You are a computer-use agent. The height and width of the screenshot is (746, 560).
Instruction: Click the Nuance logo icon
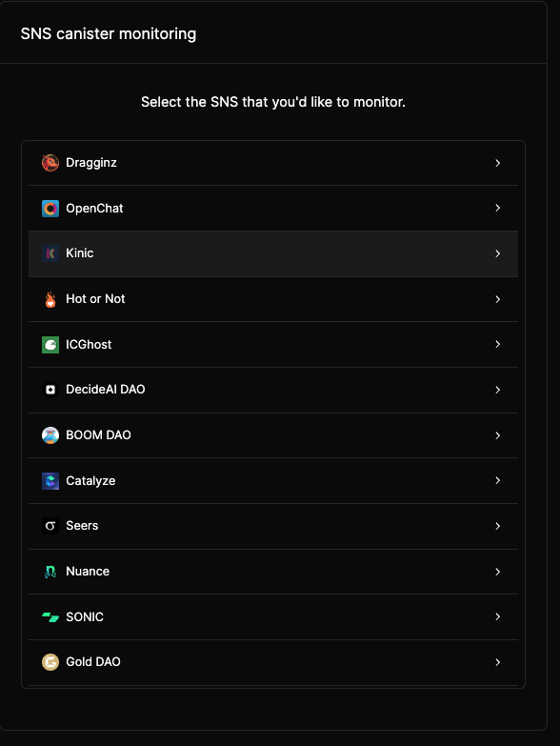pos(50,572)
